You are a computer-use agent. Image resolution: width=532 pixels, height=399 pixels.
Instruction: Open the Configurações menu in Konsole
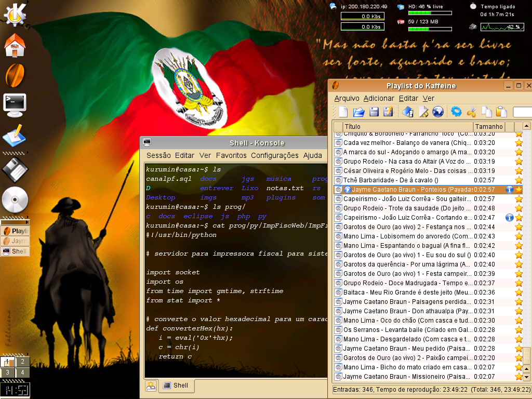(274, 155)
